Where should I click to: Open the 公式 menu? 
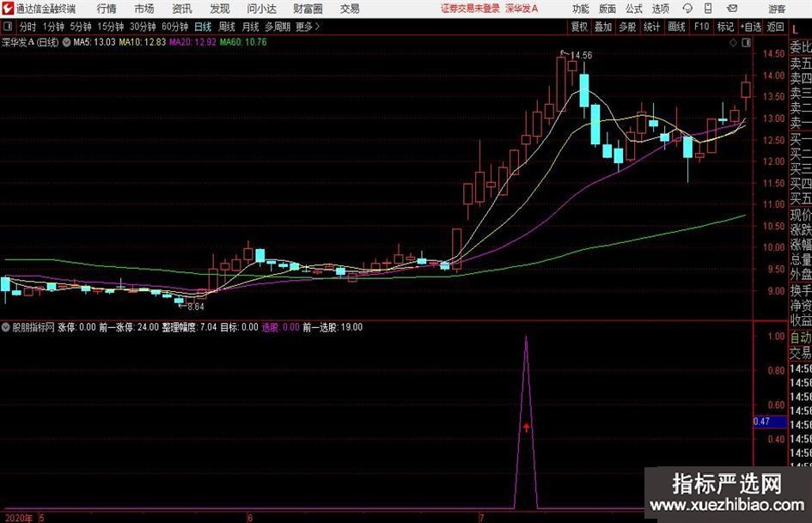point(634,9)
